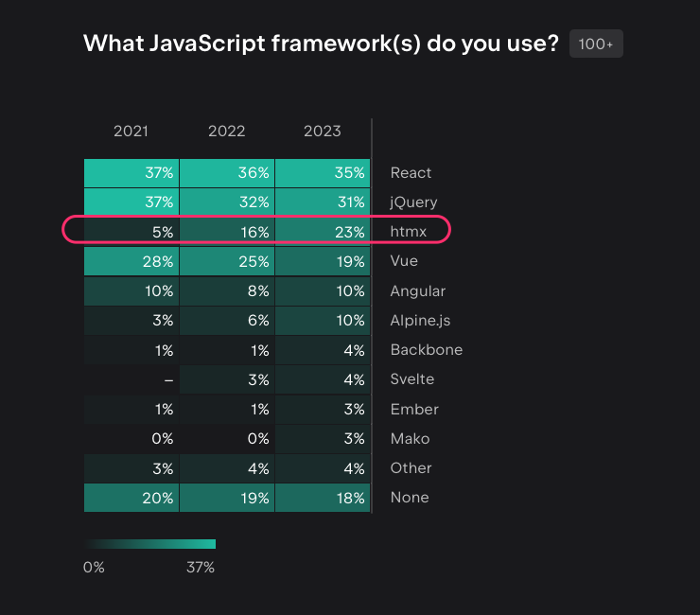Select Vue's 28% cell for 2021
Viewport: 700px width, 615px height.
(131, 261)
